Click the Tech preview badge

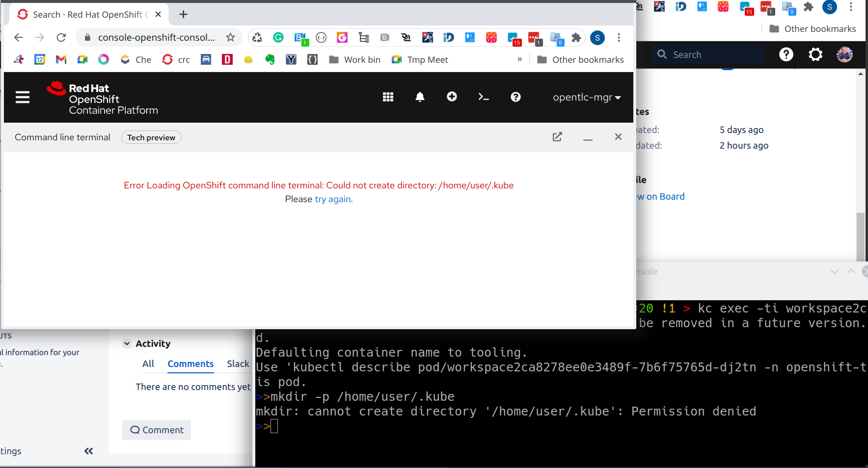point(151,137)
